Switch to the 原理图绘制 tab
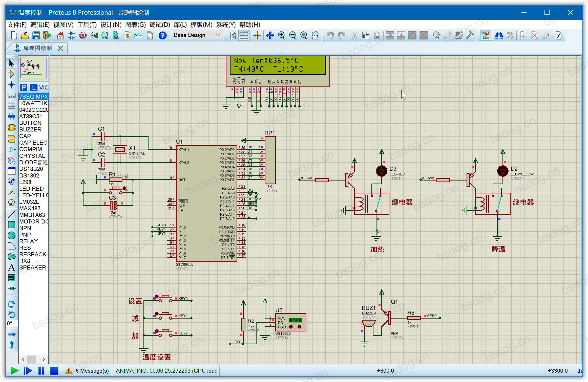 pos(37,48)
